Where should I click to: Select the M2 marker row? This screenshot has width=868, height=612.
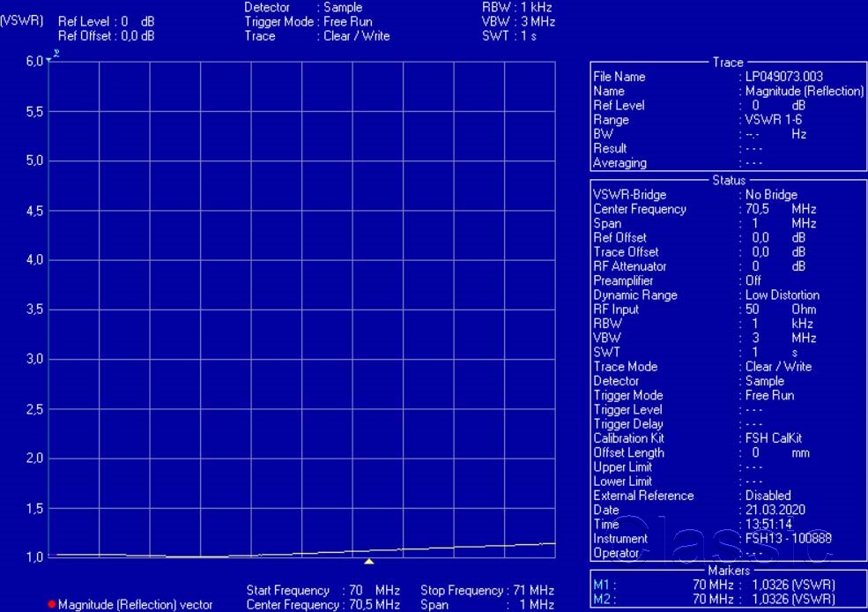tap(714, 600)
